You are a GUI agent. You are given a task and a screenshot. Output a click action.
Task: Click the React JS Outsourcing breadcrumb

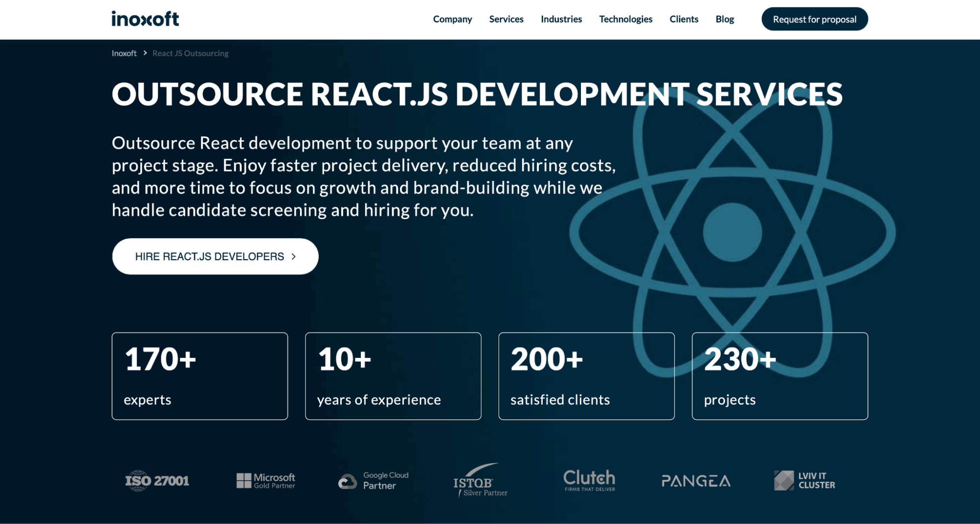pyautogui.click(x=190, y=53)
